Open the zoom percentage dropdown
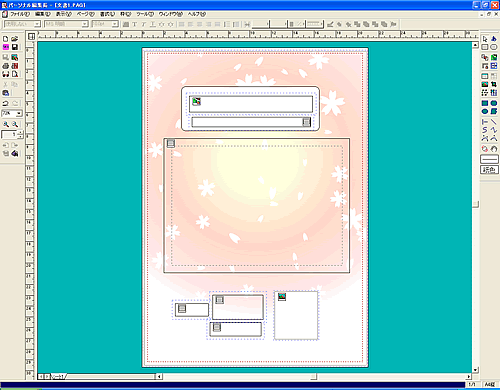Viewport: 500px width, 390px height. click(19, 114)
